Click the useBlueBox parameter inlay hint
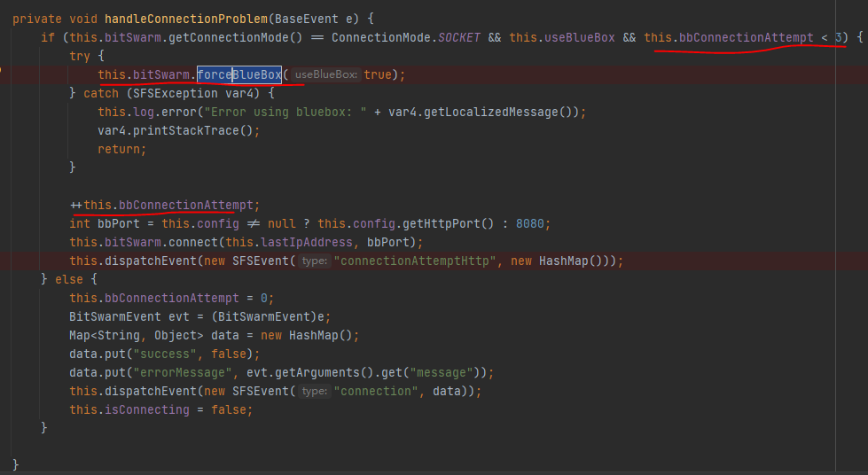The image size is (868, 475). [x=325, y=74]
